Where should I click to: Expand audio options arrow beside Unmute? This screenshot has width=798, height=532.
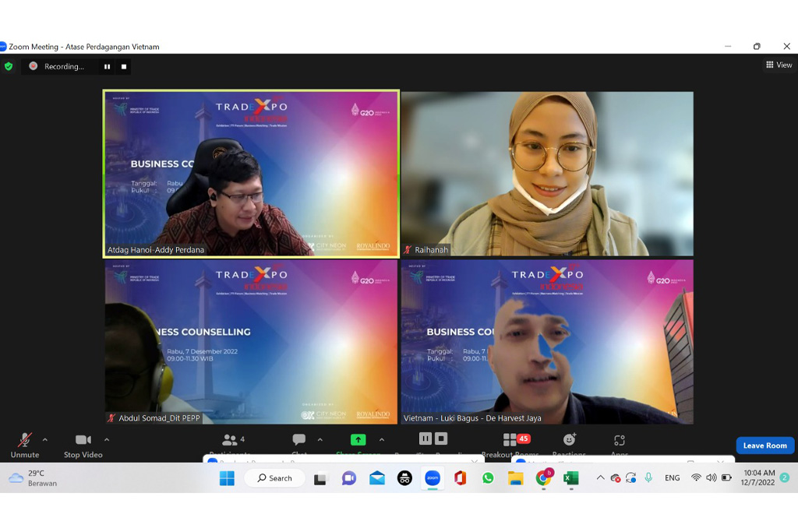44,439
